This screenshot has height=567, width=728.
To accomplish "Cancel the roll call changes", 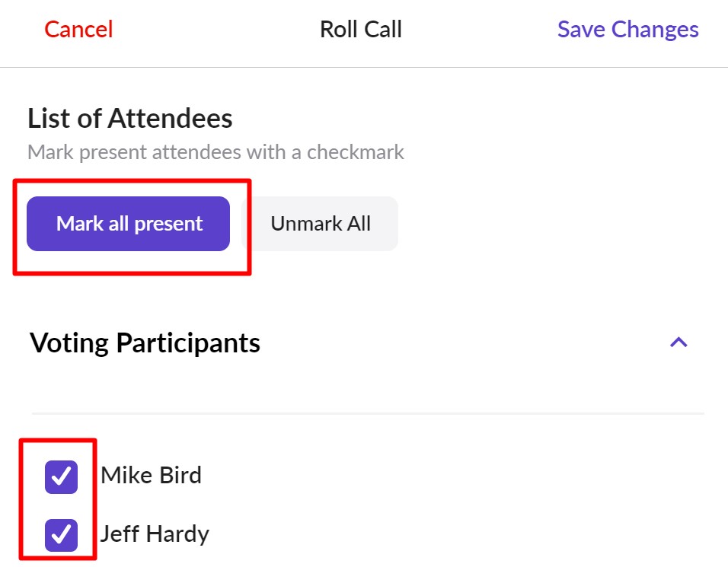I will tap(78, 30).
